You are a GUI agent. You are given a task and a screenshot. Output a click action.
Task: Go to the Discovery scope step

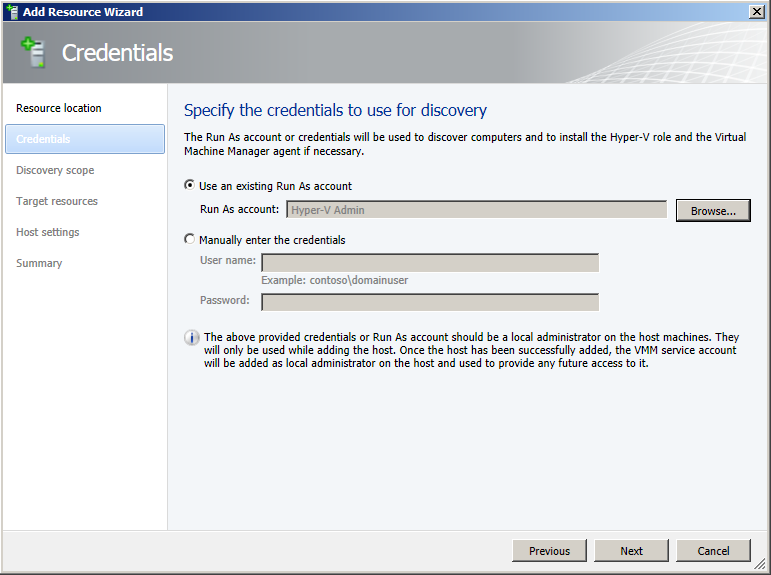tap(55, 170)
